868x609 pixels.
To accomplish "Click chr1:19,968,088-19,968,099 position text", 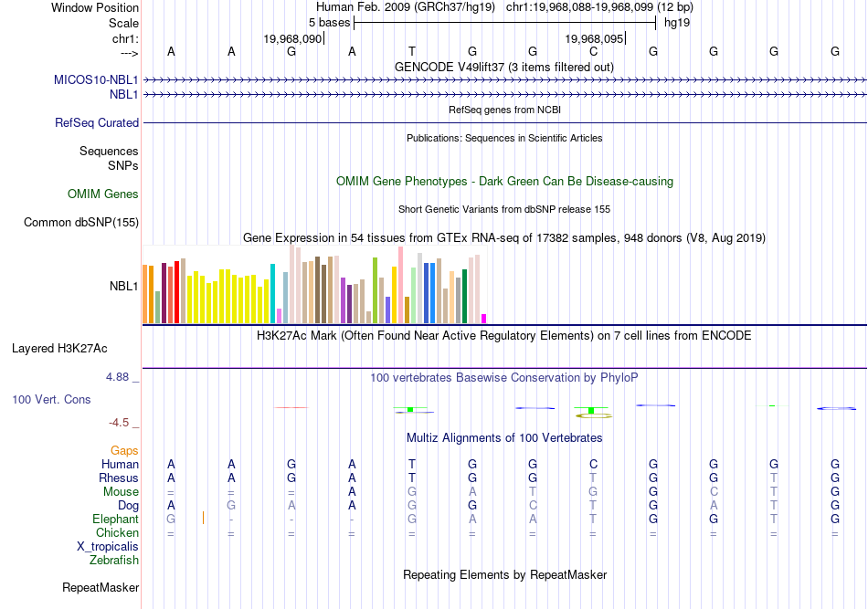I will [x=599, y=7].
